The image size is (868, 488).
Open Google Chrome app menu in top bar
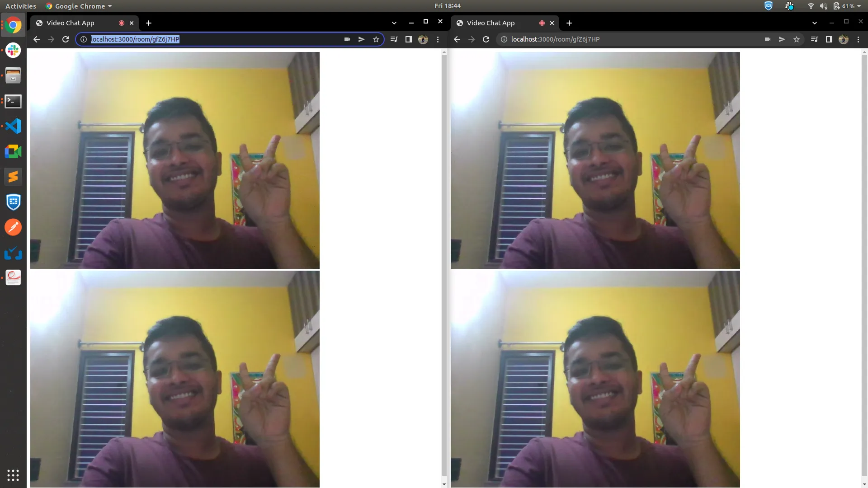(x=79, y=6)
